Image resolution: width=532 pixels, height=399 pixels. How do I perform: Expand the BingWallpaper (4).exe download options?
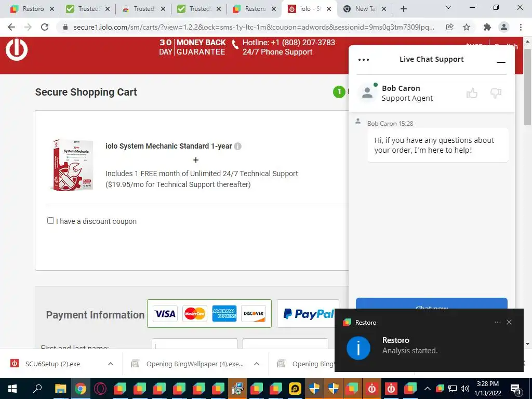[257, 364]
